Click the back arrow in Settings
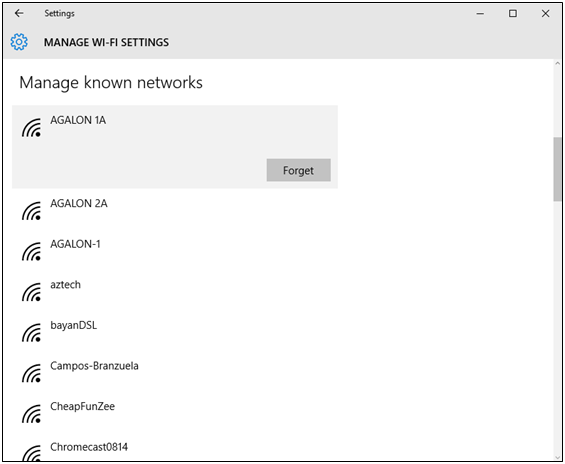This screenshot has width=565, height=464. pyautogui.click(x=19, y=13)
